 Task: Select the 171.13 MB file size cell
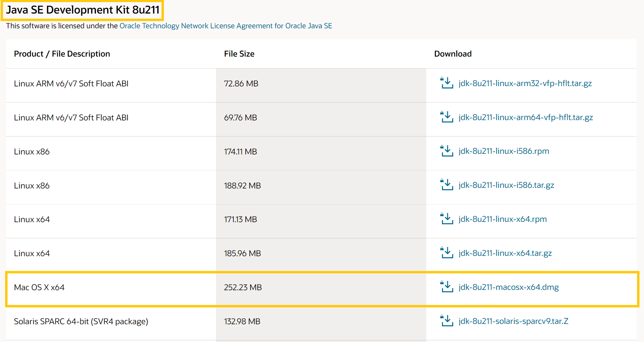point(321,221)
